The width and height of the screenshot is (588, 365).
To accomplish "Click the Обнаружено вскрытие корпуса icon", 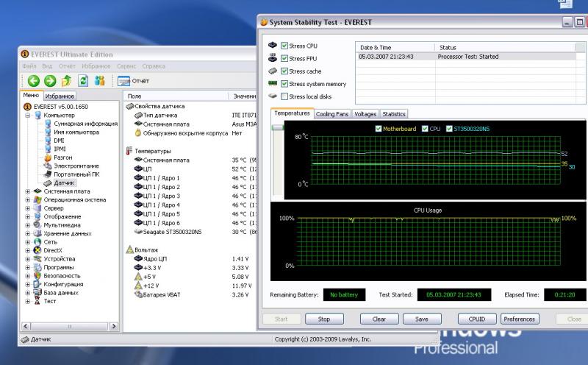I will [138, 133].
